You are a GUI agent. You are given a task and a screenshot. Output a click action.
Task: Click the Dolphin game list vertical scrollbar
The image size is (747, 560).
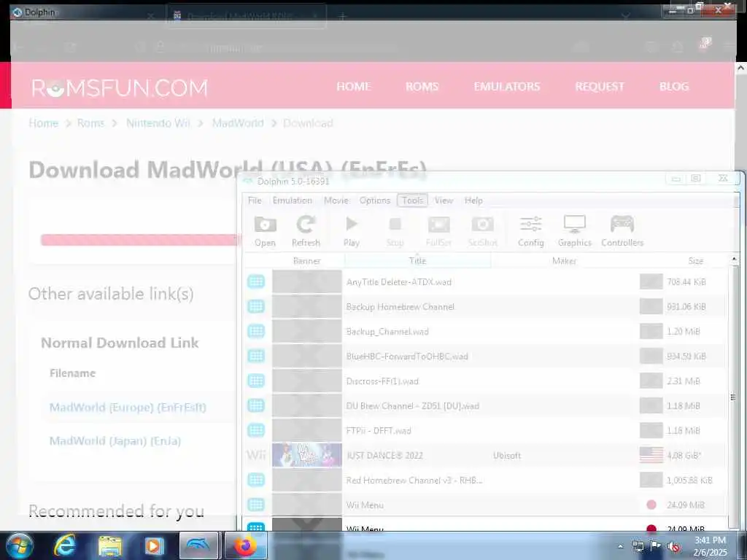pyautogui.click(x=734, y=397)
